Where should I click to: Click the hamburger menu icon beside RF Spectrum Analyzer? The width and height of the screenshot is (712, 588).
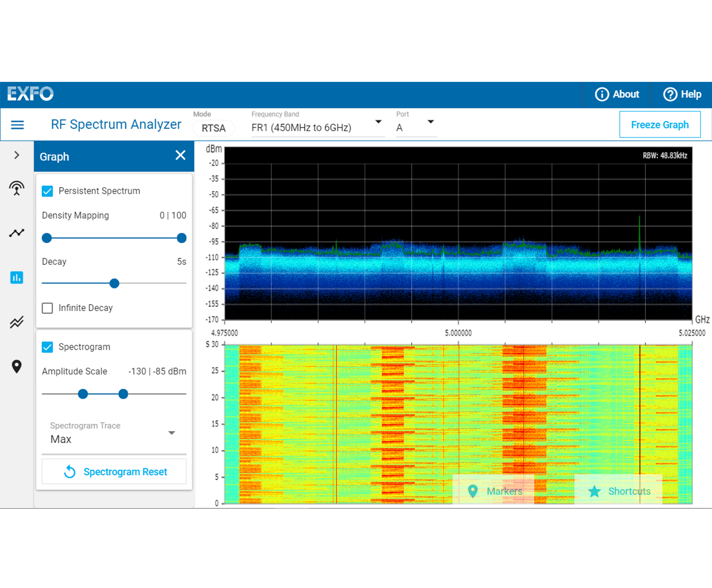click(17, 125)
